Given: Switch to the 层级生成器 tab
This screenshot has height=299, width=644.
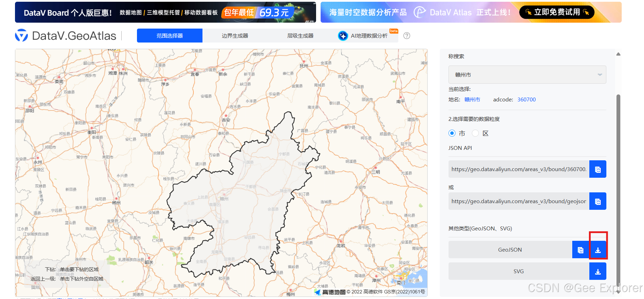Looking at the screenshot, I should [x=300, y=36].
